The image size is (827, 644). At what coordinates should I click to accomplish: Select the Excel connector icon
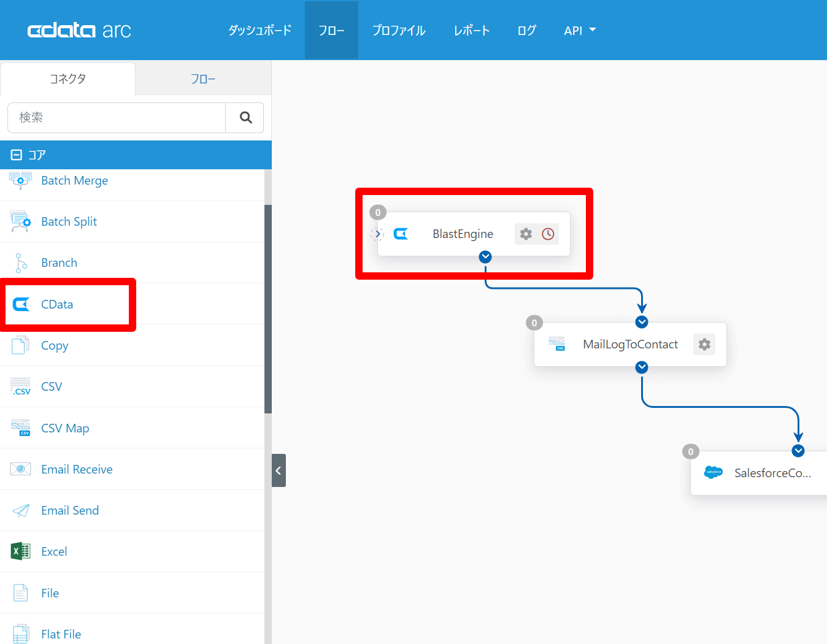pos(20,551)
